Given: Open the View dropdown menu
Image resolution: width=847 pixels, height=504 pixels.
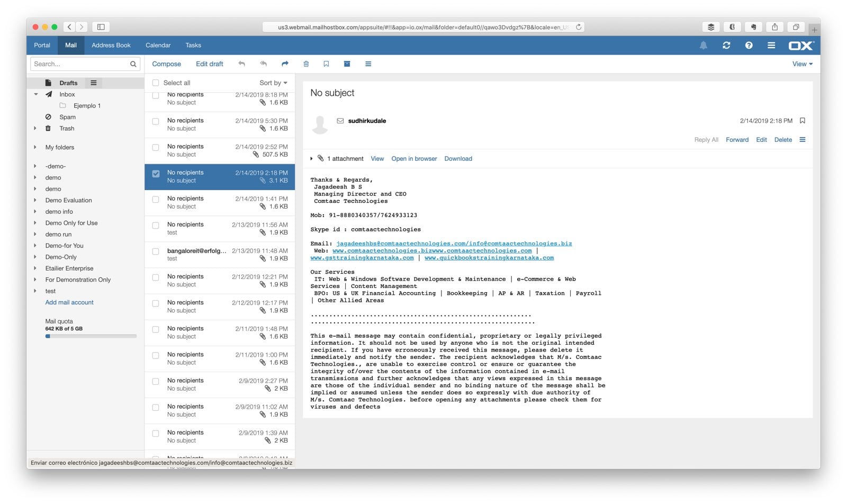Looking at the screenshot, I should [x=802, y=64].
